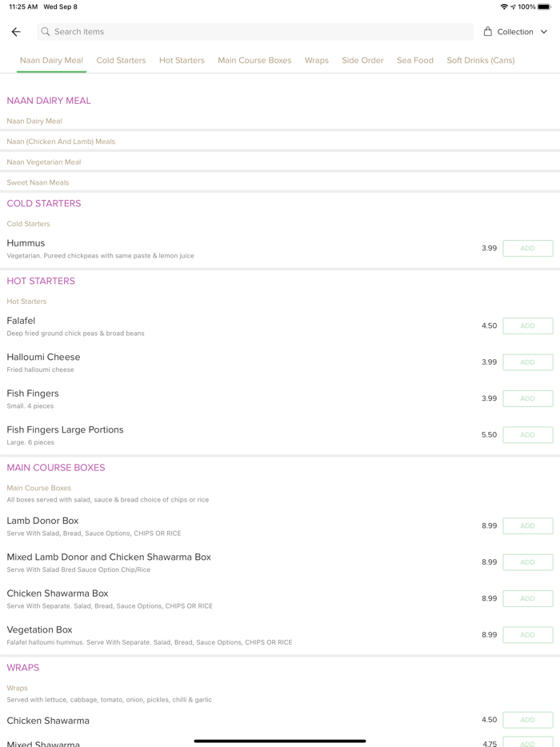The height and width of the screenshot is (747, 560).
Task: Select the Main Course Boxes tab
Action: (254, 60)
